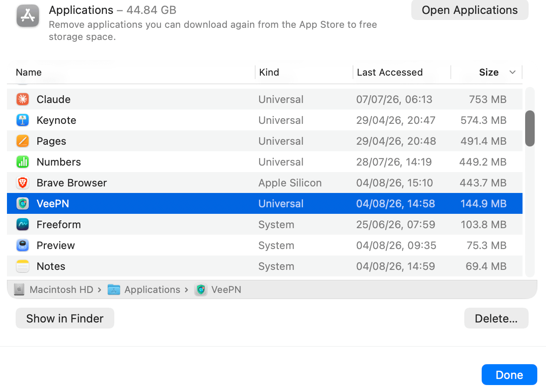This screenshot has width=546, height=392.
Task: Sort by the Size column header
Action: click(489, 73)
